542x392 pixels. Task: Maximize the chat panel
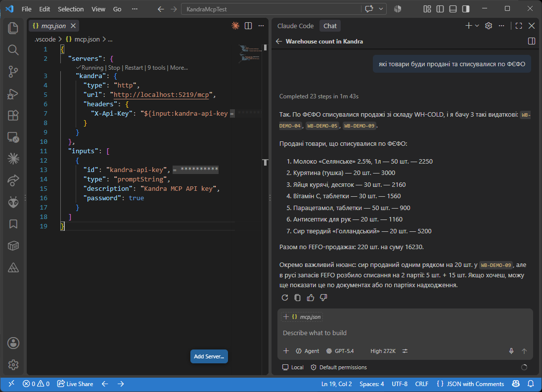[x=518, y=26]
